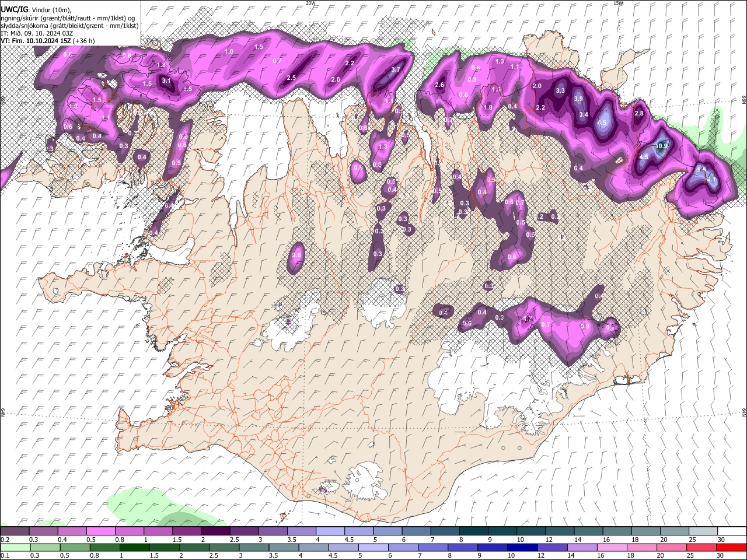Screen dimensions: 747x560
Task: Click the valid time line "VT: Fim. 10.10.2024 15Z (+36 h)"
Action: (48, 41)
